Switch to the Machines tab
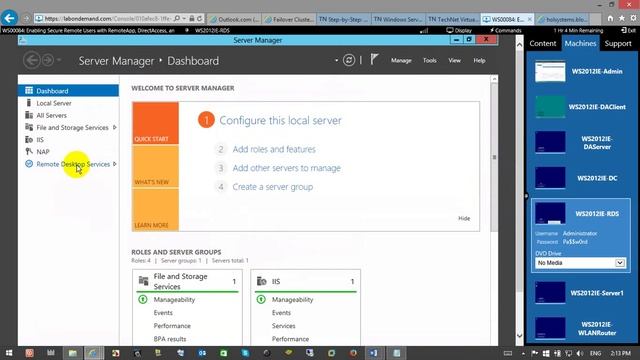Screen dimensions: 640x360 tap(580, 44)
